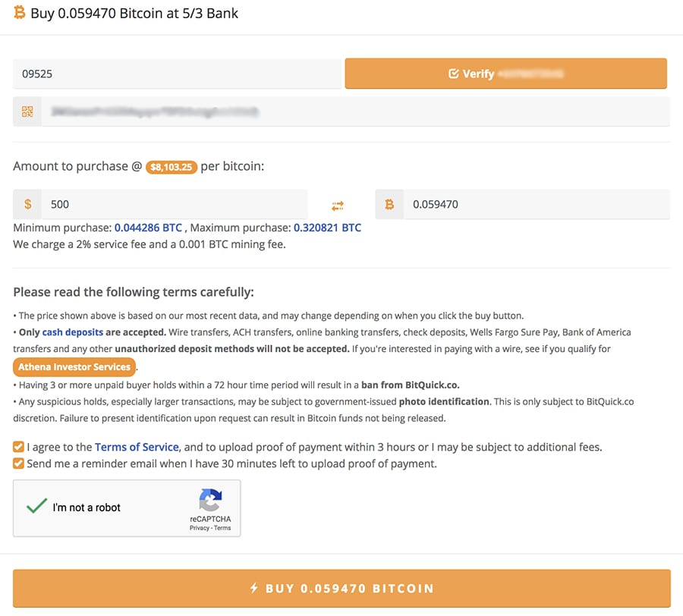
Task: Click the swap arrows between currency fields
Action: [338, 206]
